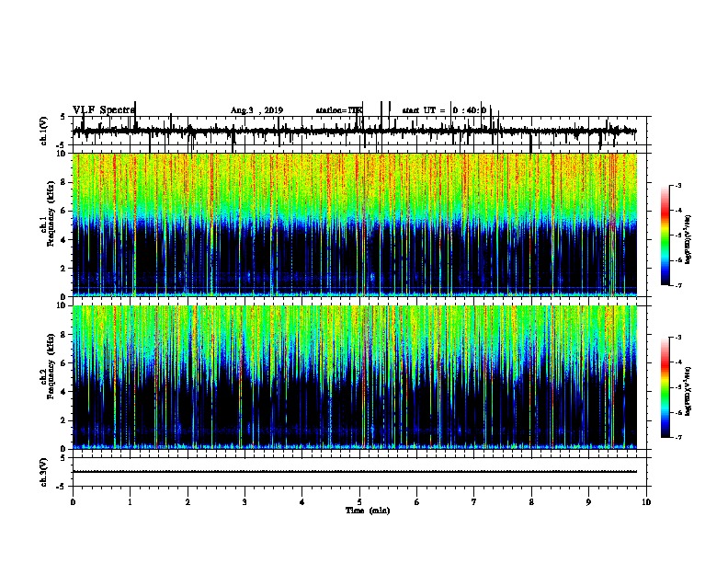Click time axis tick label "8"
Screen dimensions: 728x563
(x=531, y=502)
